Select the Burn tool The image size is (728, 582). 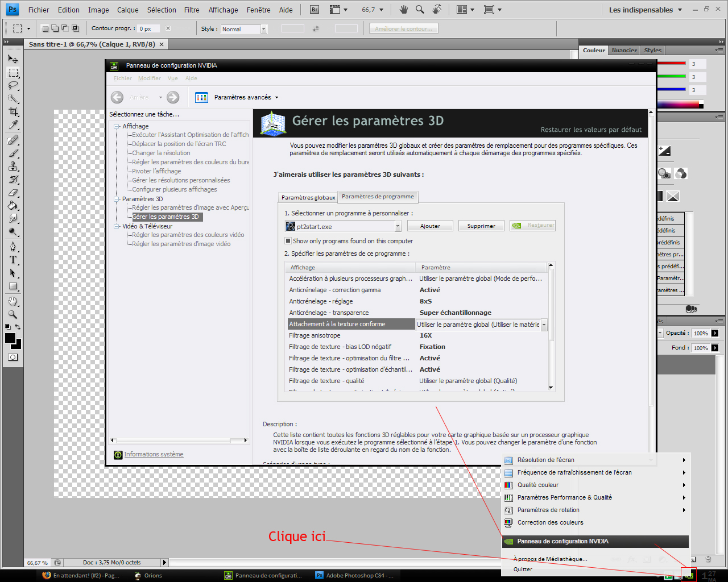[x=13, y=231]
